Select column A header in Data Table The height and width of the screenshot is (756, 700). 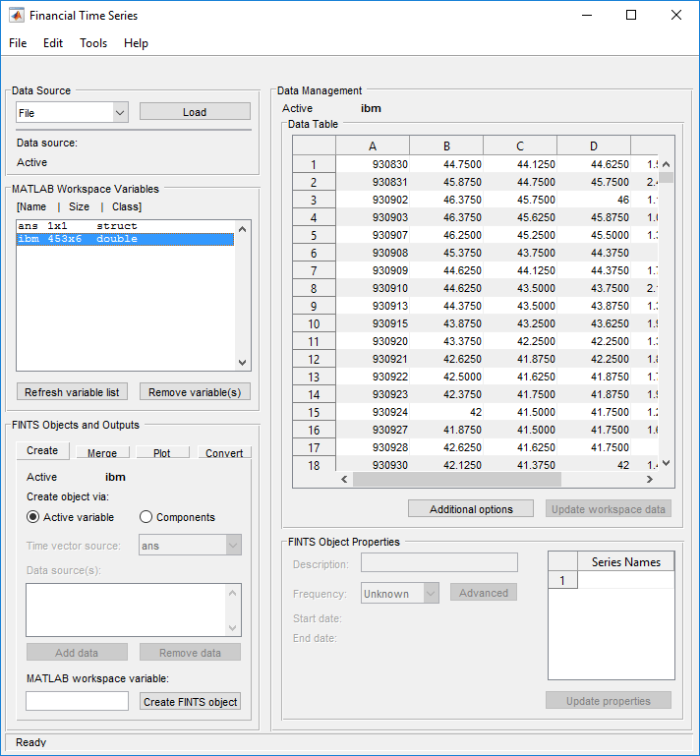point(373,146)
